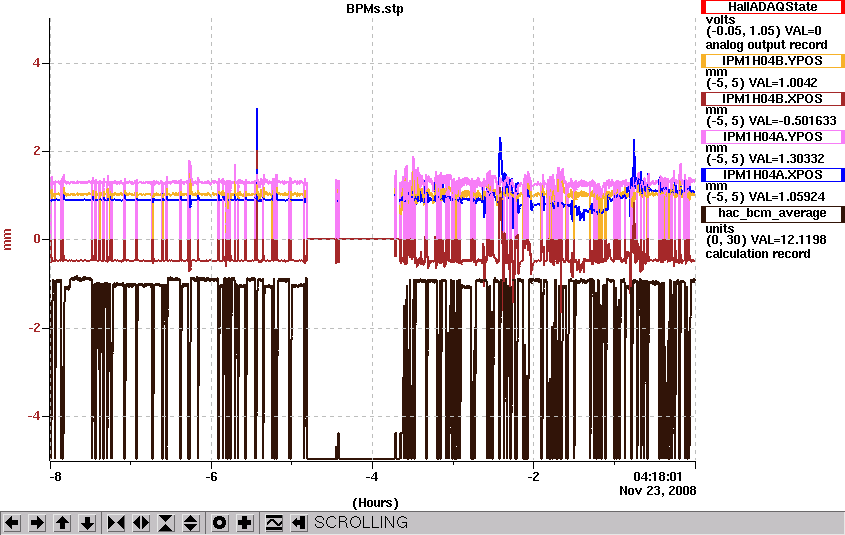
Task: Click the -4 hours tick label
Action: pos(372,477)
